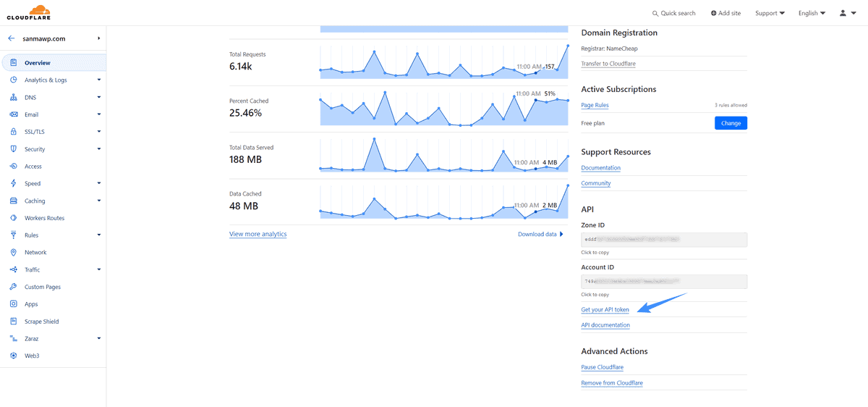The image size is (868, 407).
Task: Click the View more analytics link
Action: coord(258,234)
